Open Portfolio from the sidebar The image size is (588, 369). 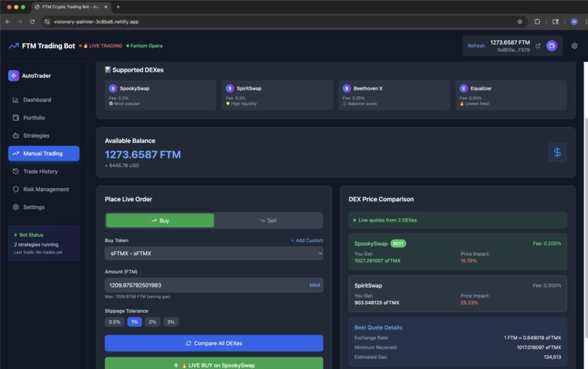(44, 117)
